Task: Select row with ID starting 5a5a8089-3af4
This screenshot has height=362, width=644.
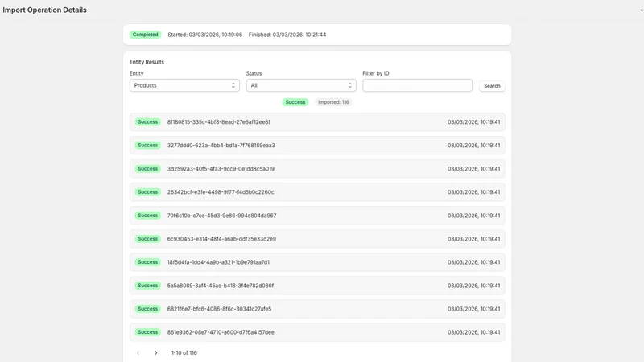Action: tap(317, 286)
